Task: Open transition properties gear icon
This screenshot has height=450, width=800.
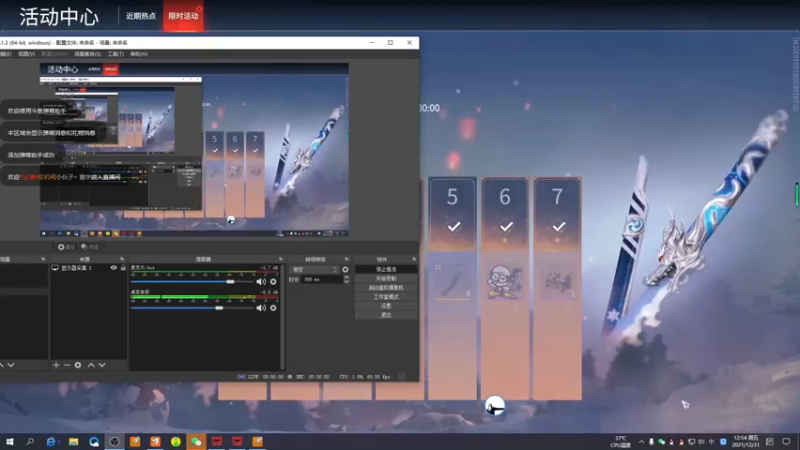Action: (345, 269)
